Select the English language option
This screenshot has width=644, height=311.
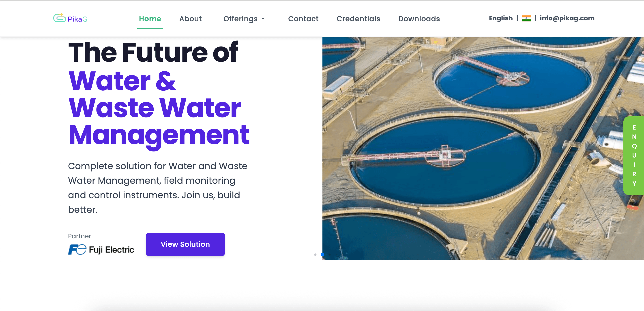(x=500, y=18)
